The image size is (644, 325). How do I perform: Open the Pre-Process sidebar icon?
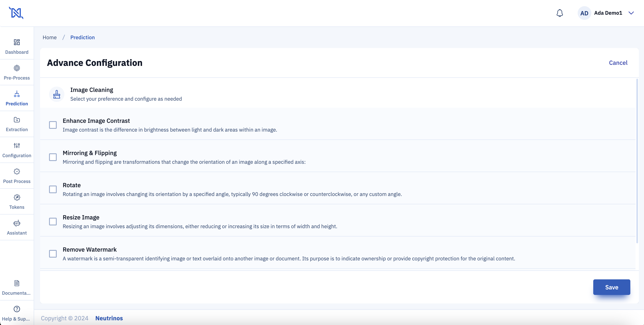(17, 68)
